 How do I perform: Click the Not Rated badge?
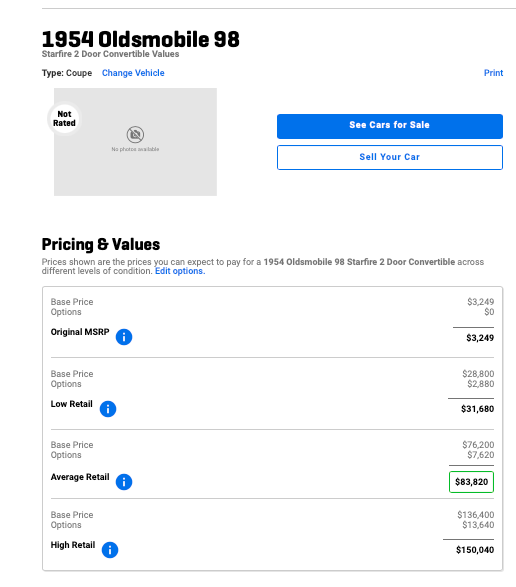click(64, 119)
